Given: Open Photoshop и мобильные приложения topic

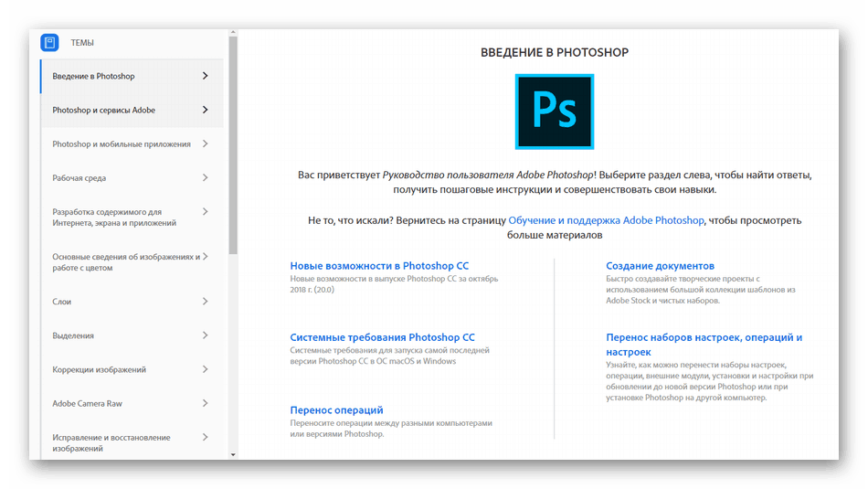Looking at the screenshot, I should click(122, 144).
